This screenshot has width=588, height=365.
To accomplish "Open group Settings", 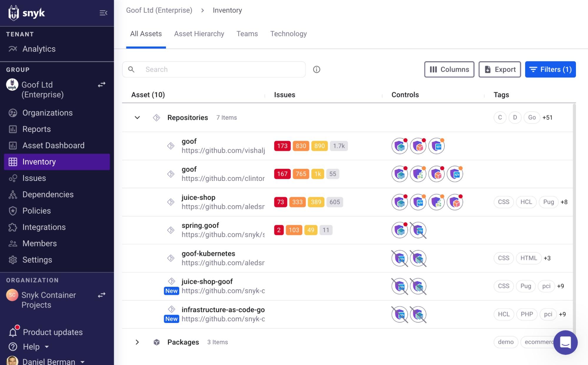I will click(x=37, y=260).
